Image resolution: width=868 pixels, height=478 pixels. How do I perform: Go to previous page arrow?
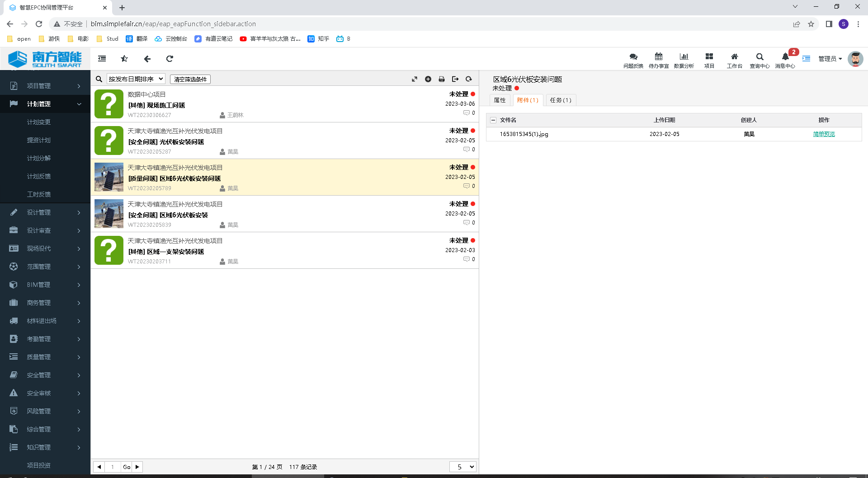(99, 467)
